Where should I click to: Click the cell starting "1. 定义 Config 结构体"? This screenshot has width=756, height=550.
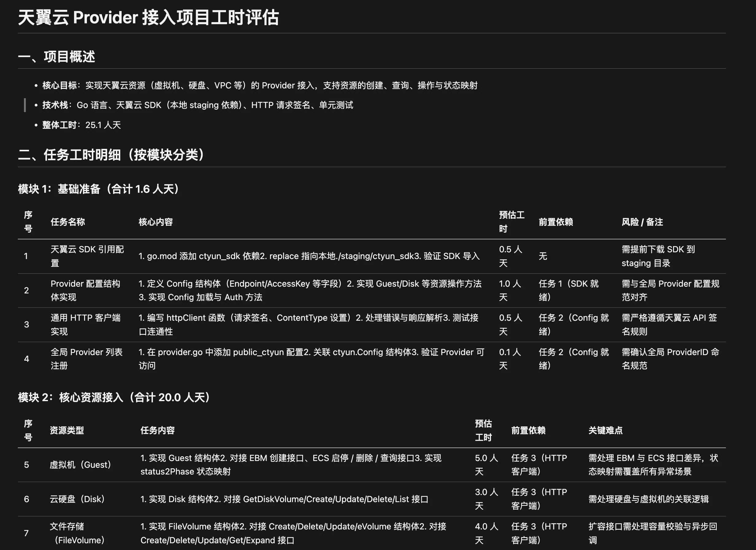310,290
